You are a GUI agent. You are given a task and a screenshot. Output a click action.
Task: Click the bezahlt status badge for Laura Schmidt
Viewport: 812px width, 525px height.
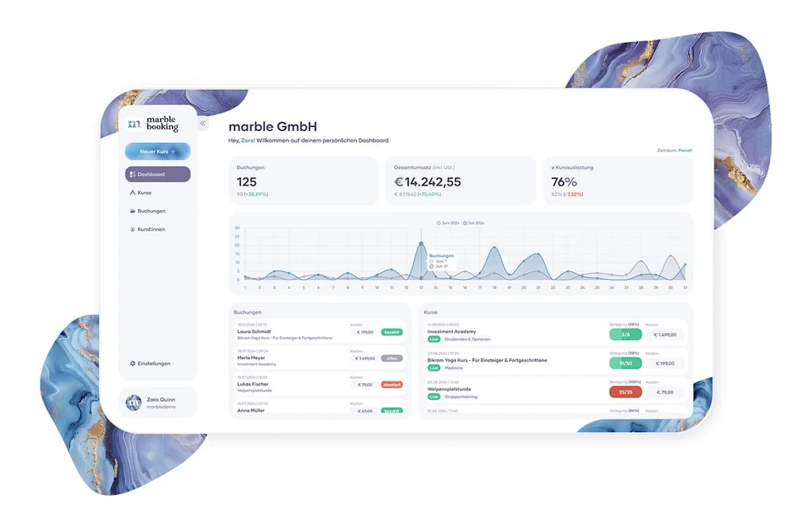point(392,332)
